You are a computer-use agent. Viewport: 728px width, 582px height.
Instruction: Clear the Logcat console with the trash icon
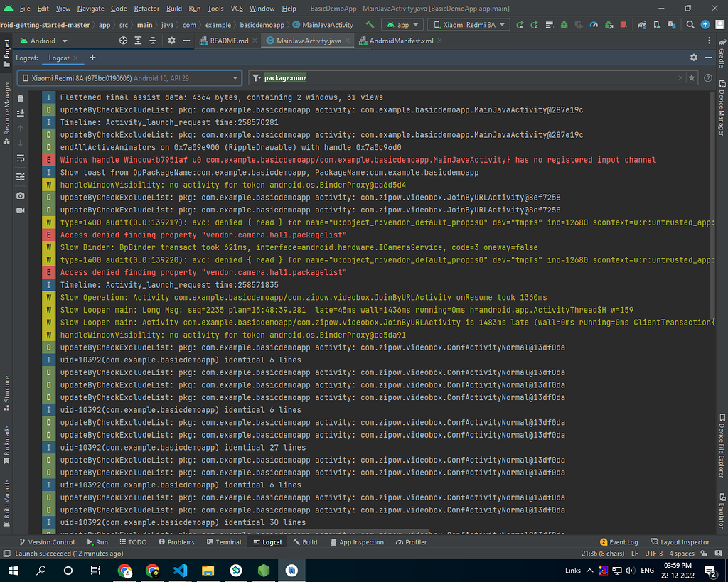20,100
